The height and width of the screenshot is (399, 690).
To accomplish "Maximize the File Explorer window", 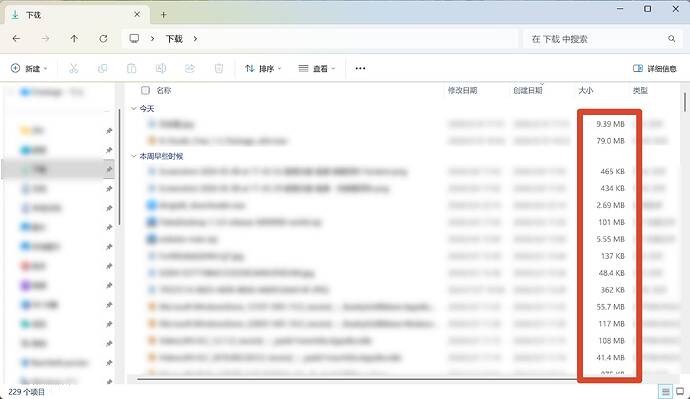I will pos(648,9).
